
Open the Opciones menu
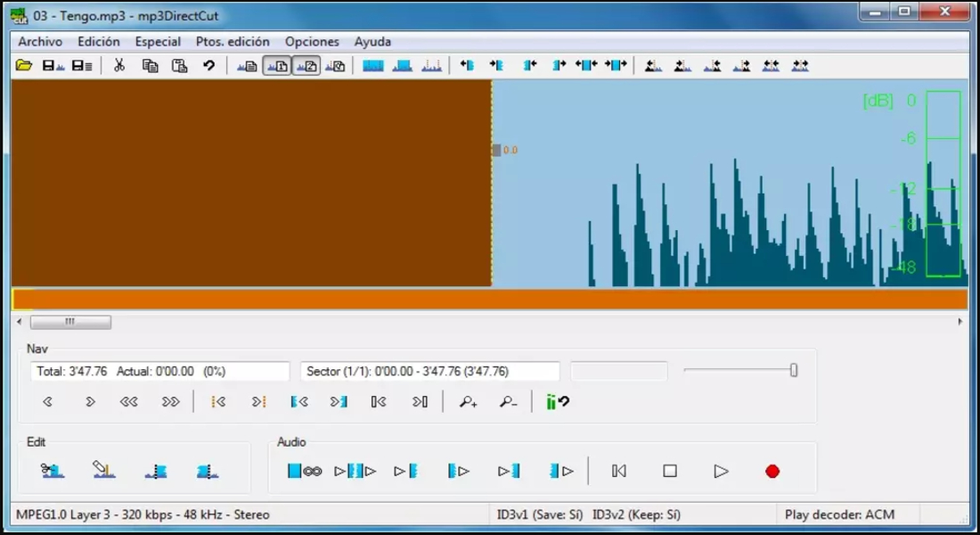click(312, 41)
